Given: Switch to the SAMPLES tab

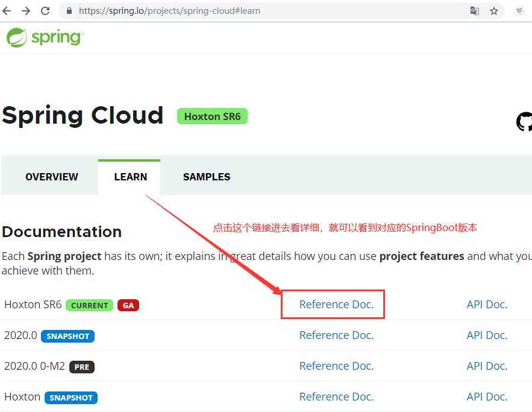Looking at the screenshot, I should click(x=207, y=177).
